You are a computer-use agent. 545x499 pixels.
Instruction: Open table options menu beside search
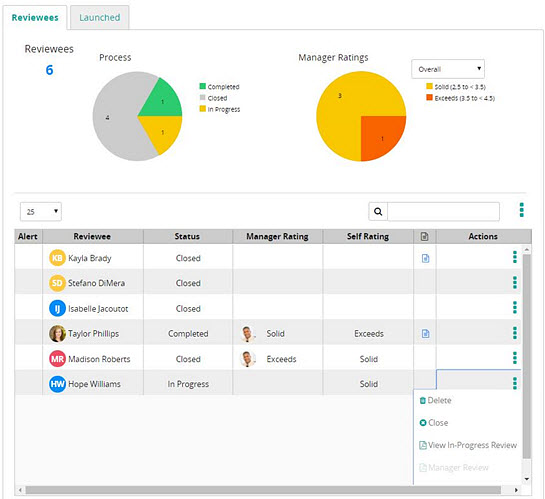521,210
